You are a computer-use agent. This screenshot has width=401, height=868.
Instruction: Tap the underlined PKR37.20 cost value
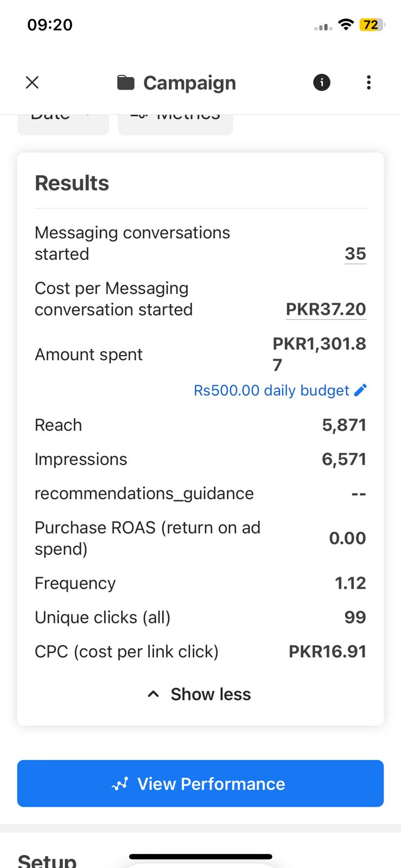[326, 309]
